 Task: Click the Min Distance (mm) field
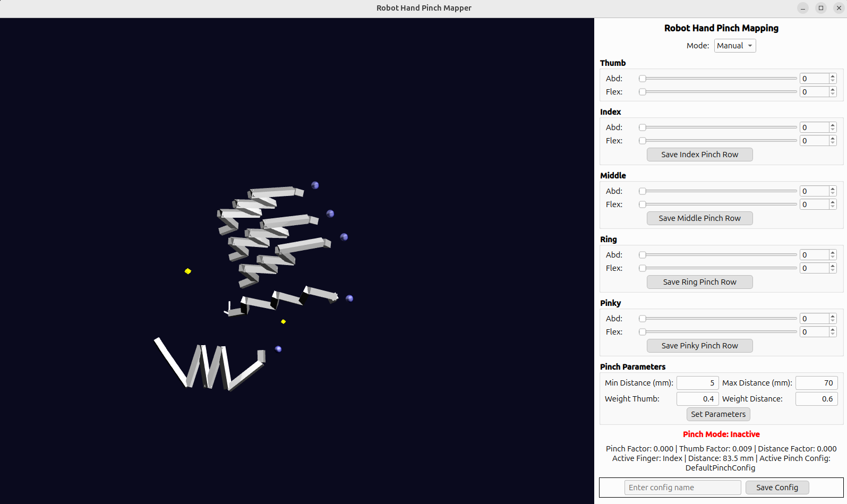click(698, 383)
